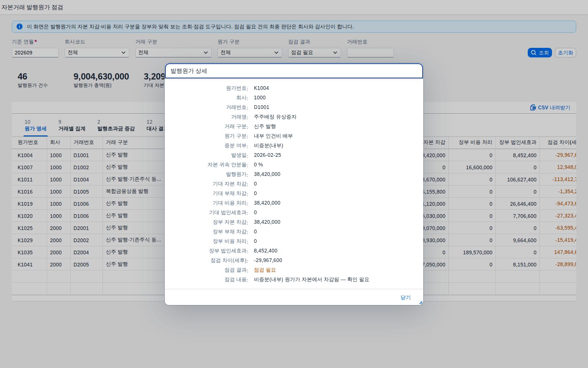Click the D2004 transaction number cell
Image resolution: width=588 pixels, height=368 pixels.
(x=86, y=252)
